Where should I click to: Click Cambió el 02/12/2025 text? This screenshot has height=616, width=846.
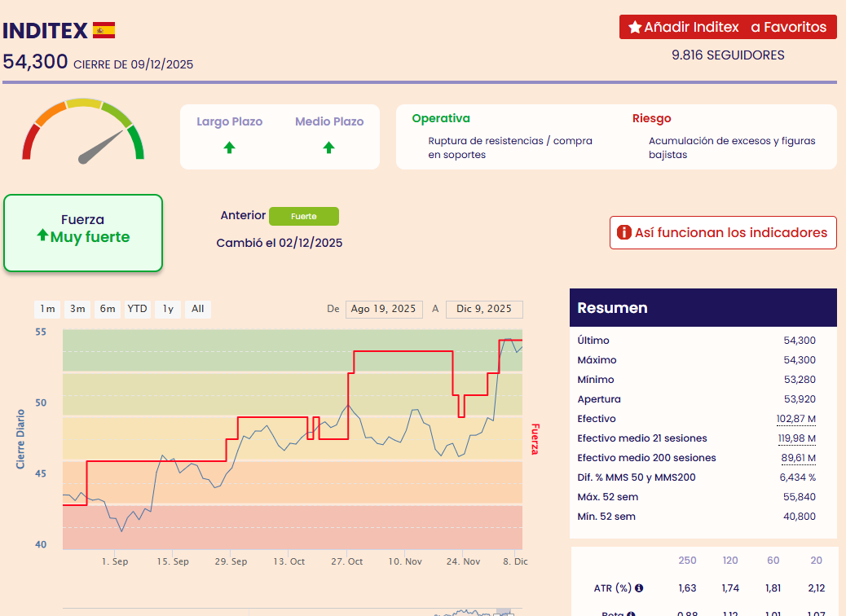280,243
